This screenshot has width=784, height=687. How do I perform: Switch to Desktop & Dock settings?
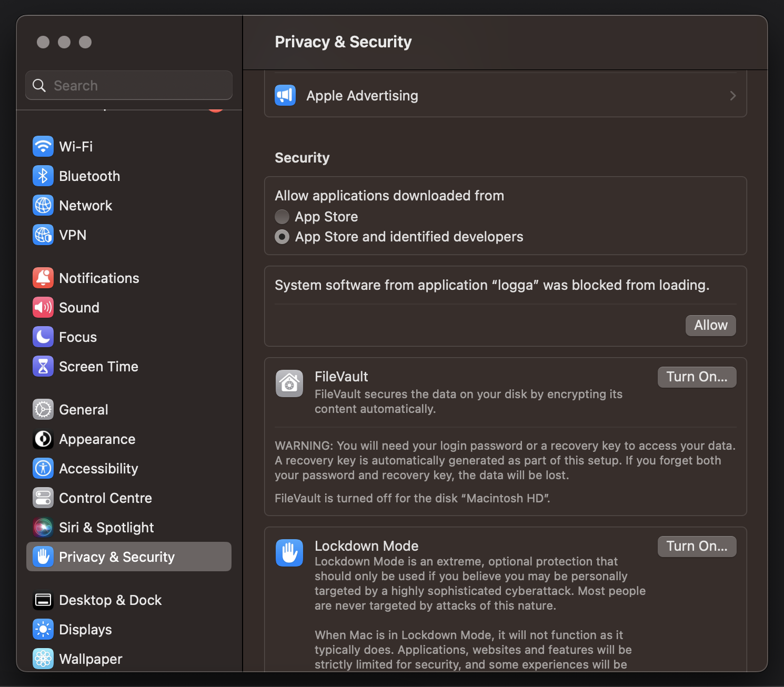(43, 600)
